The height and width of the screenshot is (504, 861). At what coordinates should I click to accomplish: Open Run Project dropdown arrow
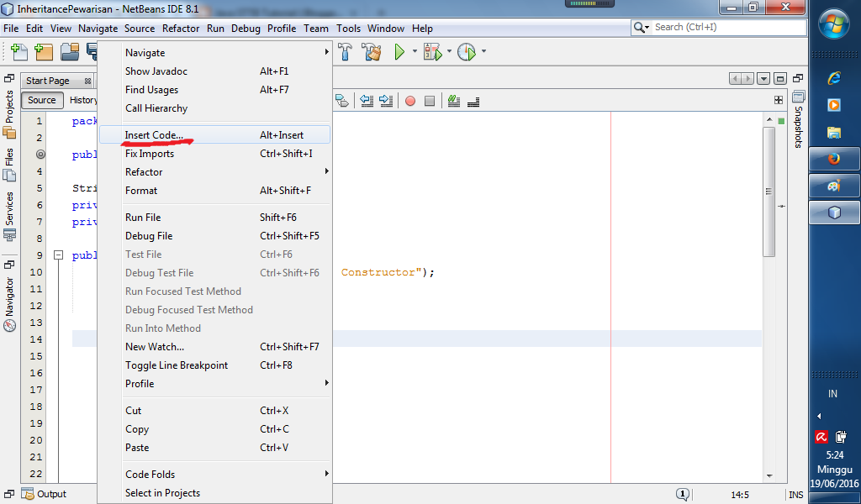click(x=415, y=51)
